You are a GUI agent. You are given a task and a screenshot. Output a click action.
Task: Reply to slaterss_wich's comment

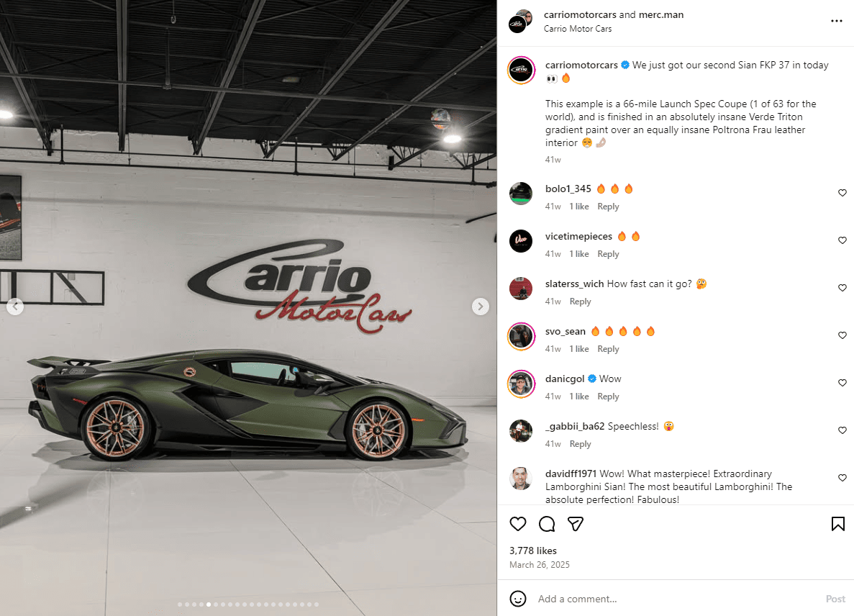(580, 302)
